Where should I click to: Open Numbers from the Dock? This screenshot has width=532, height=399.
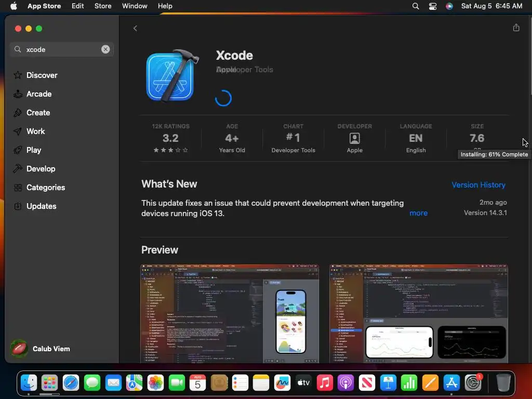pos(409,383)
